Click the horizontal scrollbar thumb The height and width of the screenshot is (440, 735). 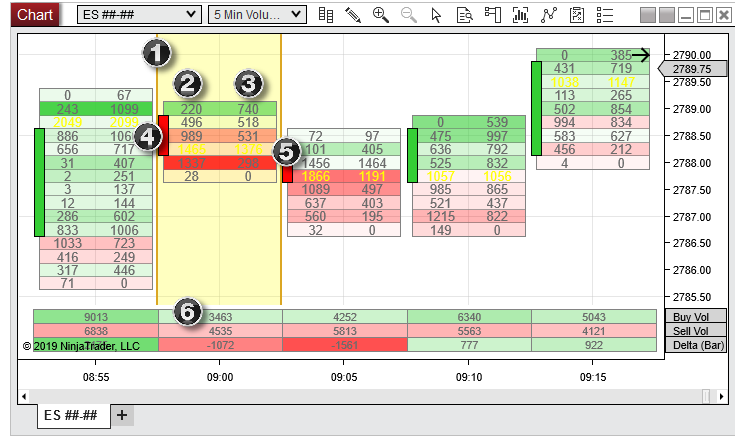[706, 396]
